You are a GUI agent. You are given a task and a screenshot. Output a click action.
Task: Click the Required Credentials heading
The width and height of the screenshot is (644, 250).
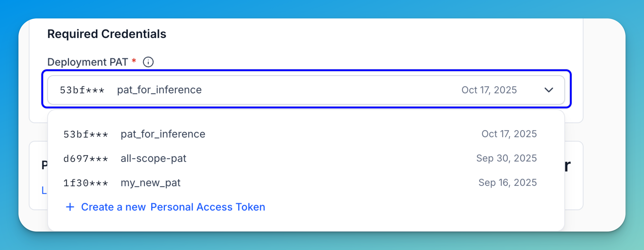tap(107, 34)
